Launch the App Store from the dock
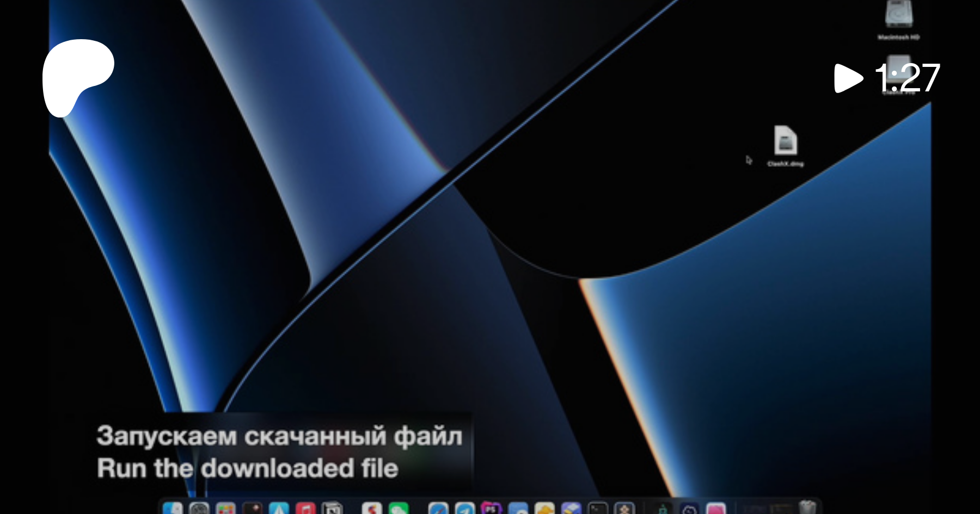This screenshot has width=980, height=514. [279, 509]
